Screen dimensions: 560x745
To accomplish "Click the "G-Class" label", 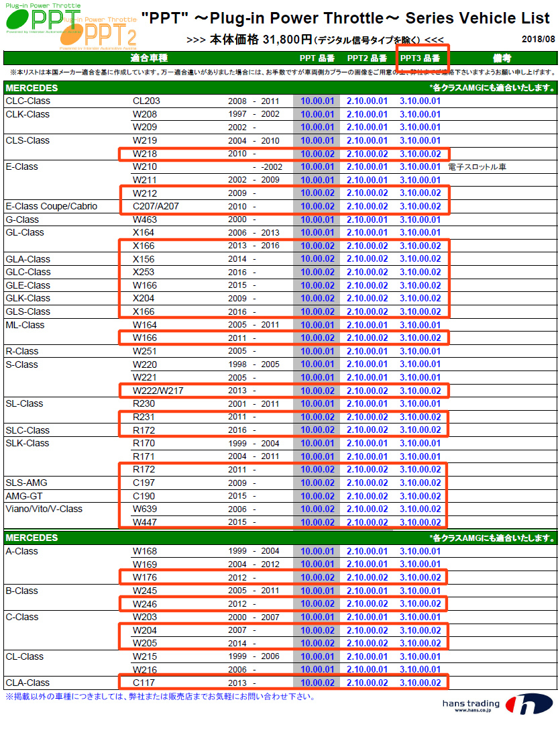I will (22, 219).
